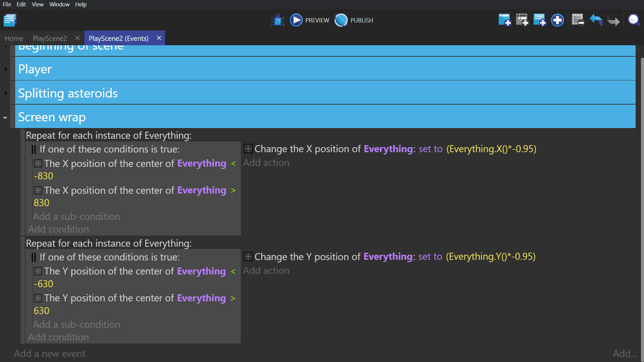Undo the last change
The height and width of the screenshot is (362, 644).
596,20
